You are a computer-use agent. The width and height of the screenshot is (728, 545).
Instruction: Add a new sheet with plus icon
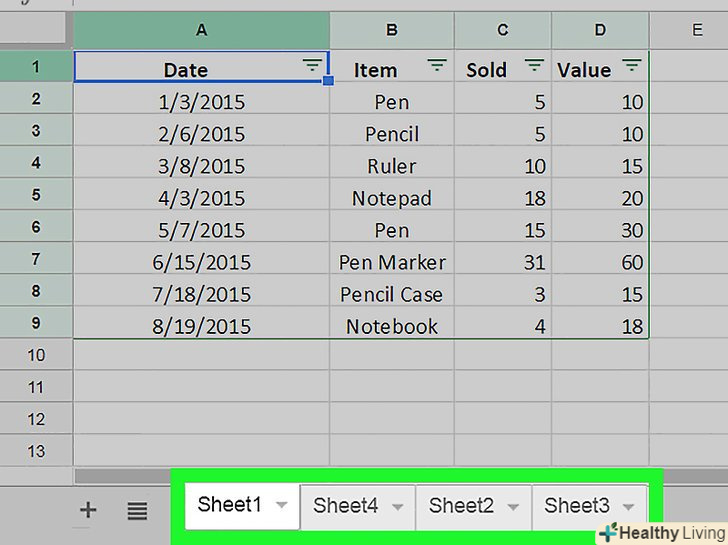(x=88, y=510)
